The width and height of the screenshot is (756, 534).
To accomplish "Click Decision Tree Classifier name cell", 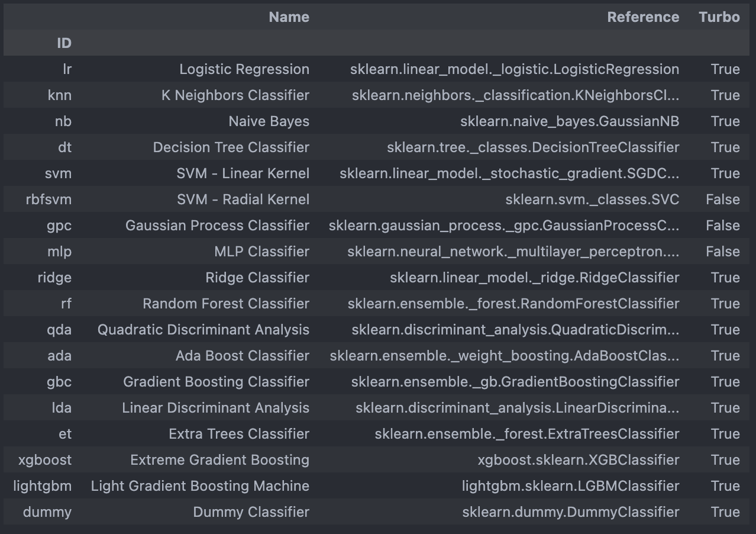I will 231,147.
